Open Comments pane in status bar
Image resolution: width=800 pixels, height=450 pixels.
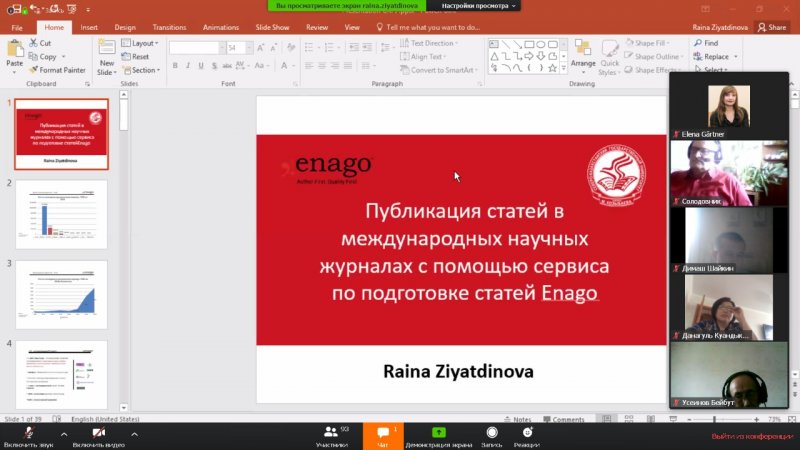coord(564,419)
